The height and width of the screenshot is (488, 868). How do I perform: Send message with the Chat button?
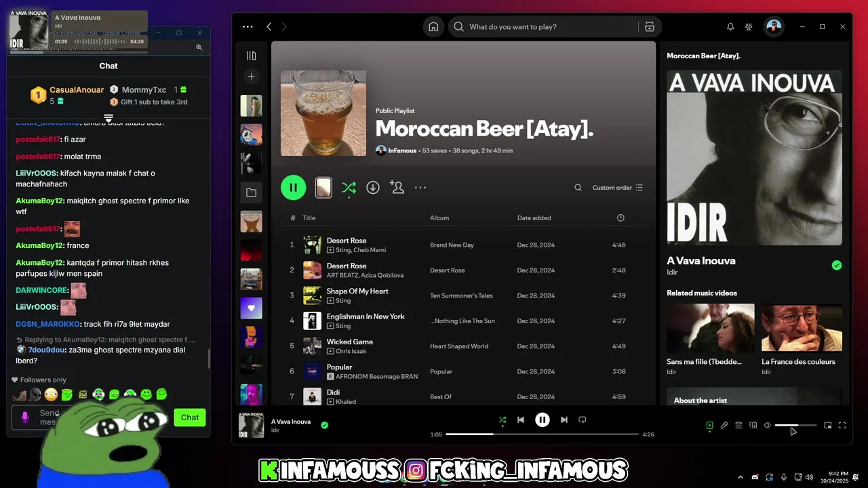pos(190,418)
